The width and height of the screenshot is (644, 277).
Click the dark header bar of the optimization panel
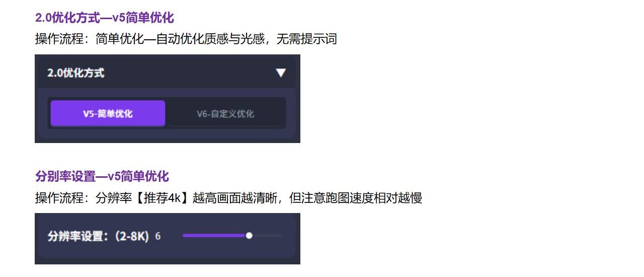click(x=167, y=73)
